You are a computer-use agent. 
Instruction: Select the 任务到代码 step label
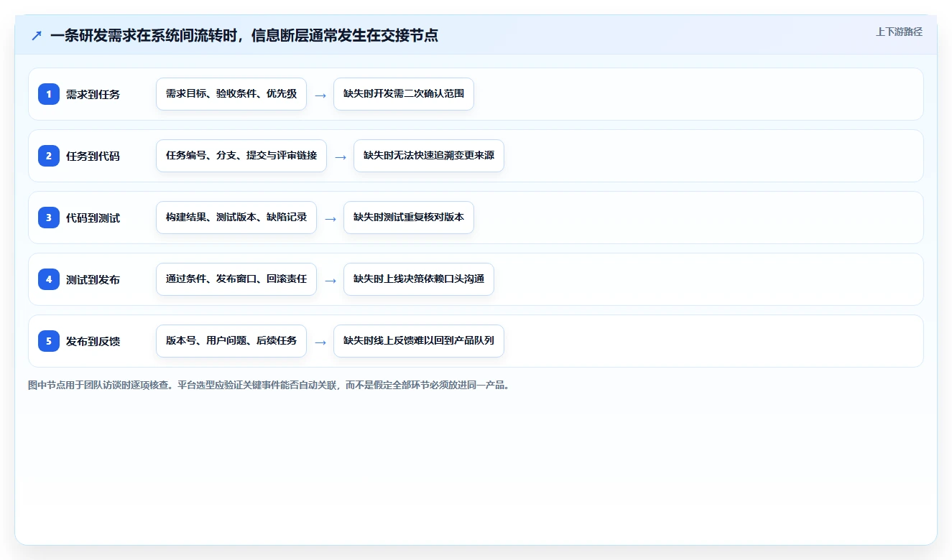93,156
